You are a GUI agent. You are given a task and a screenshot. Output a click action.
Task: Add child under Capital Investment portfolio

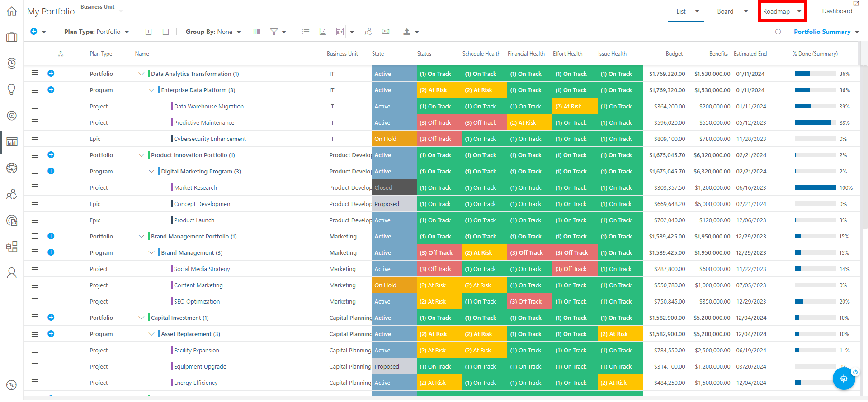(51, 318)
